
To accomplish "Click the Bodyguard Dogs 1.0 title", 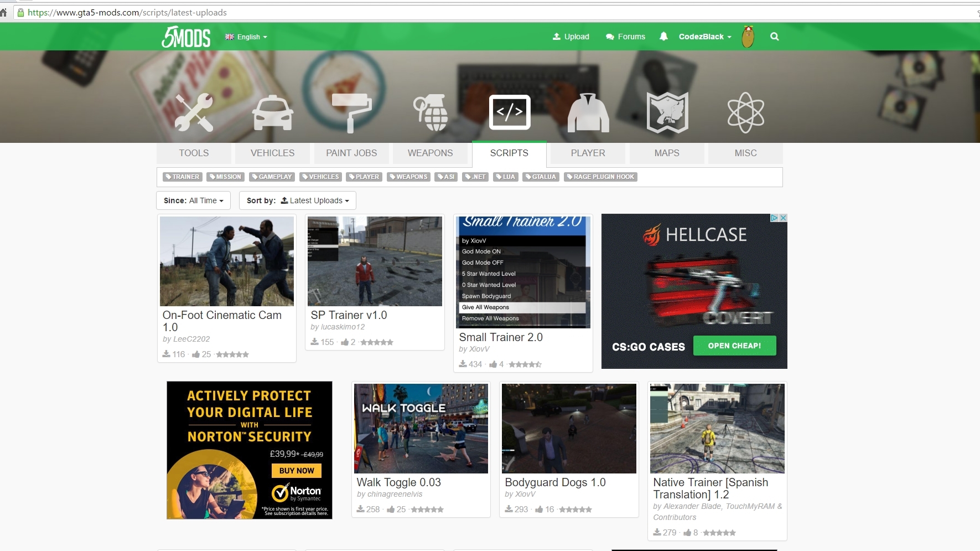I will click(555, 482).
